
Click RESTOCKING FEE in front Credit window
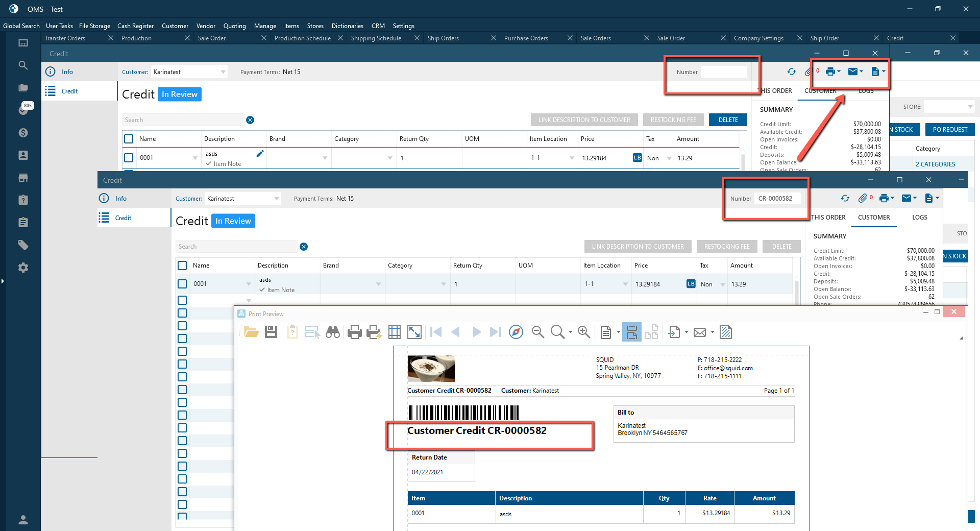coord(727,247)
